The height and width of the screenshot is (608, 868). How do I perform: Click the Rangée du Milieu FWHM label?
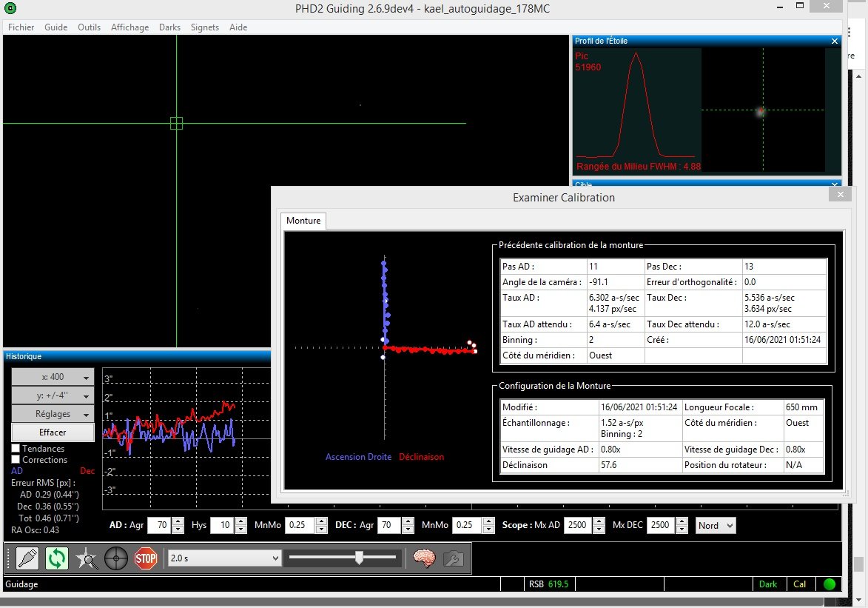click(x=639, y=167)
